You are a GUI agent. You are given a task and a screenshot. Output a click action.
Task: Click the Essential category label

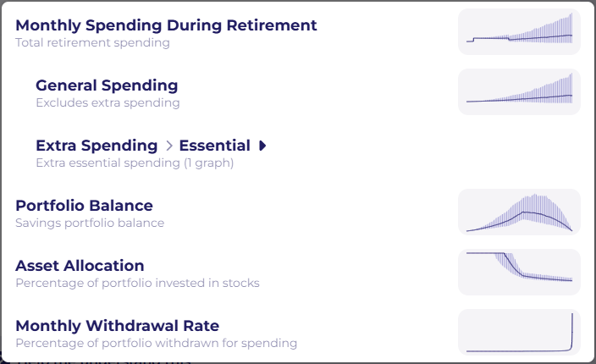[214, 146]
